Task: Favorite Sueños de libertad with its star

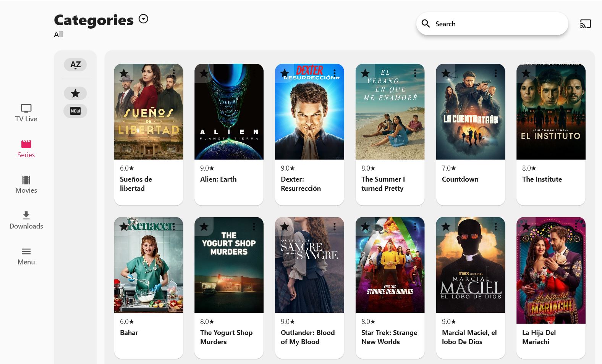Action: pyautogui.click(x=124, y=73)
